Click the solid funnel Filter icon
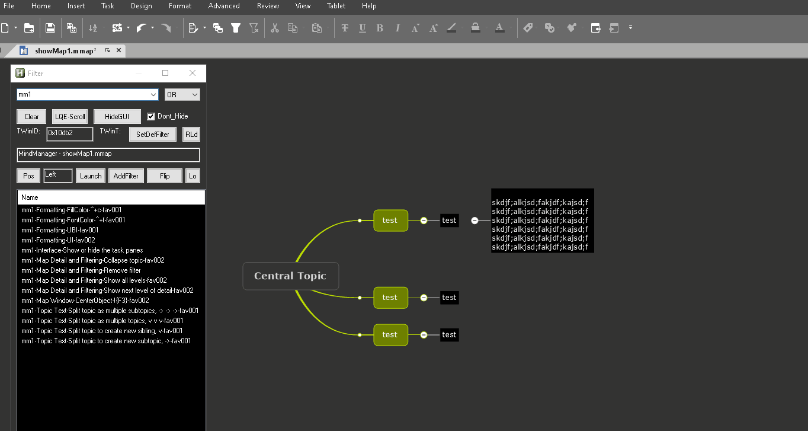The width and height of the screenshot is (808, 431). 235,28
